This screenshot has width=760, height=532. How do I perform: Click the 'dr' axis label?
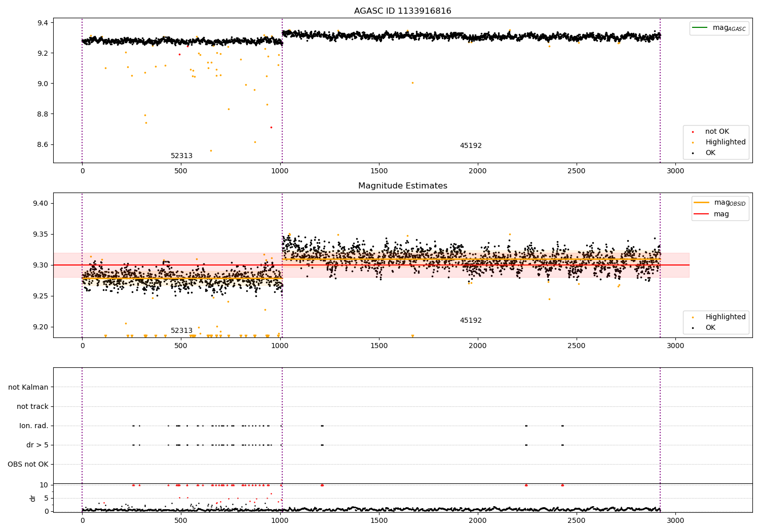point(33,498)
